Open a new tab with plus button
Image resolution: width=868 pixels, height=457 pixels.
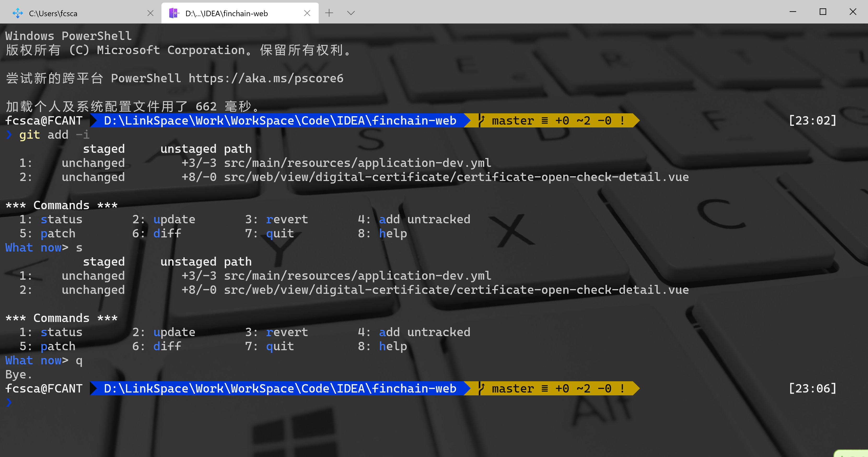[329, 13]
